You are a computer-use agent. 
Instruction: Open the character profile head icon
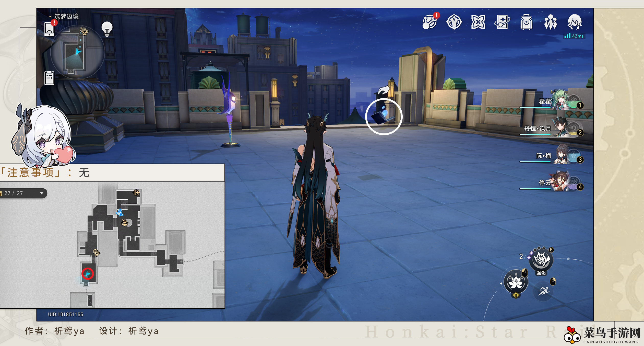(575, 22)
